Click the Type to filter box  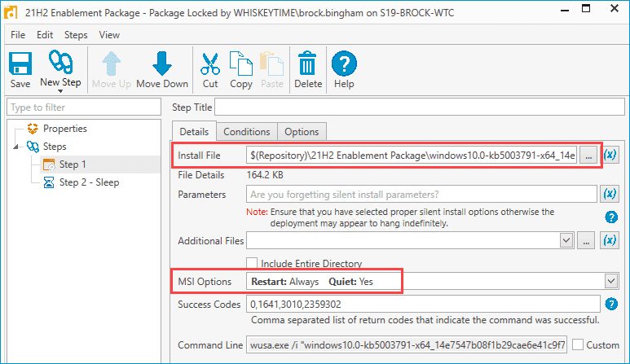(84, 107)
